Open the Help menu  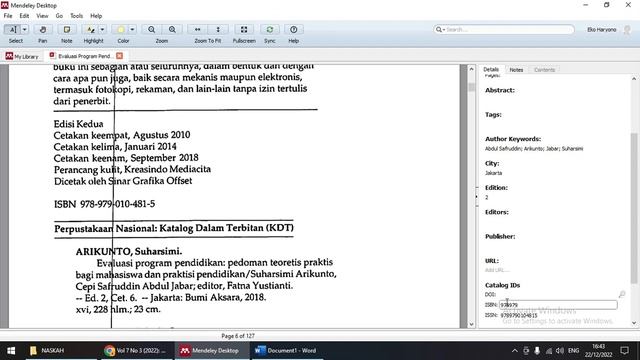[96, 16]
